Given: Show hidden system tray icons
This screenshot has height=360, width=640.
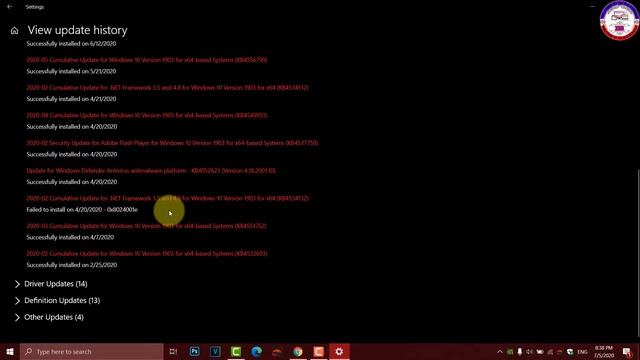Looking at the screenshot, I should tap(500, 352).
